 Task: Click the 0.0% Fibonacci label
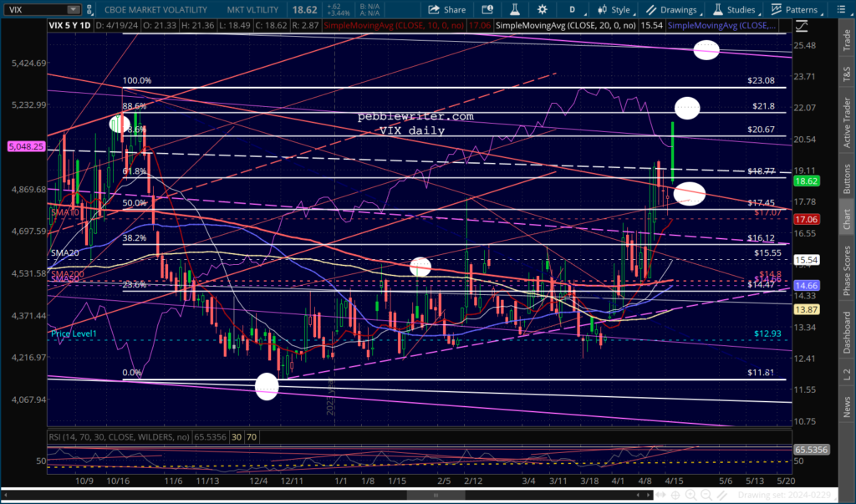(132, 373)
